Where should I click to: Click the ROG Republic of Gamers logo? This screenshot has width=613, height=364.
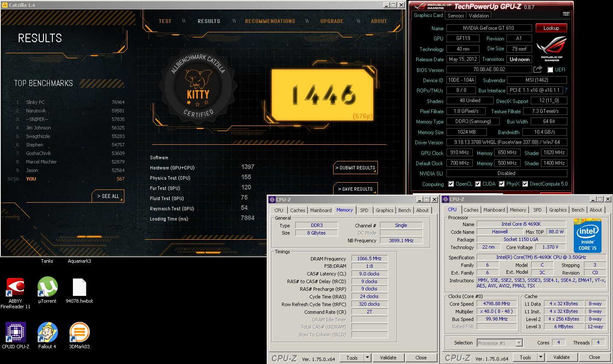[x=552, y=49]
